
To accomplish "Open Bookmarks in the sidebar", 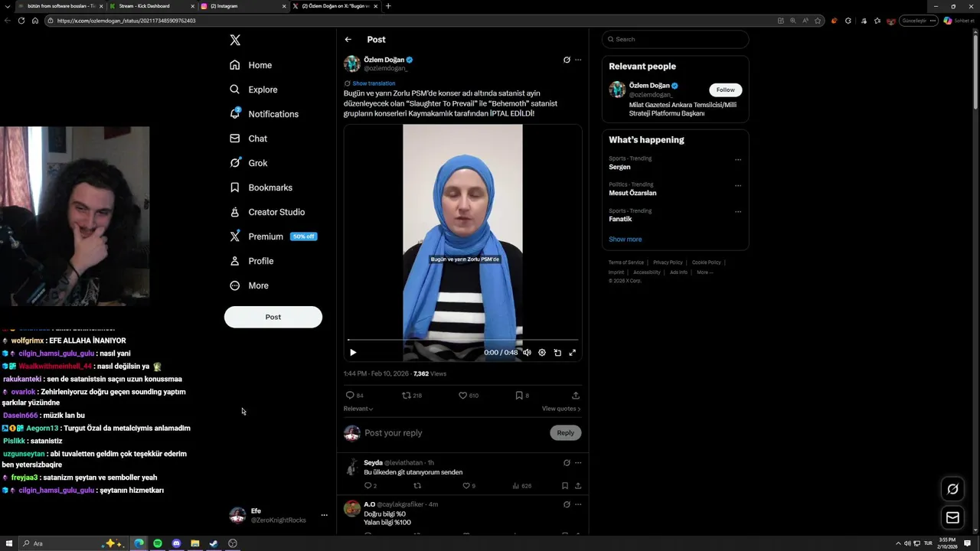I will (262, 187).
